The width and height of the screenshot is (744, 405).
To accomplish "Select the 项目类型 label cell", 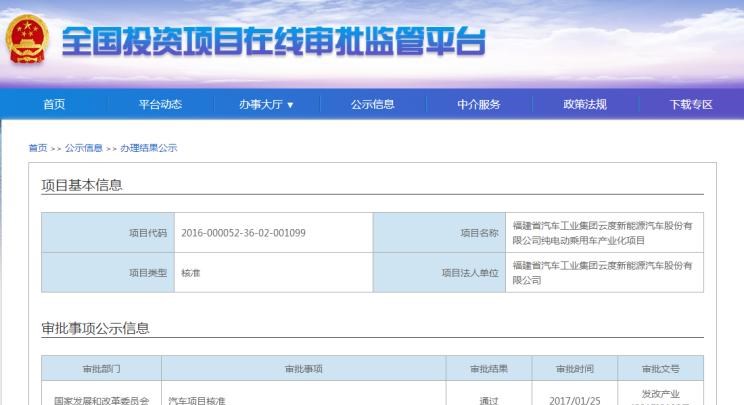I will [108, 272].
